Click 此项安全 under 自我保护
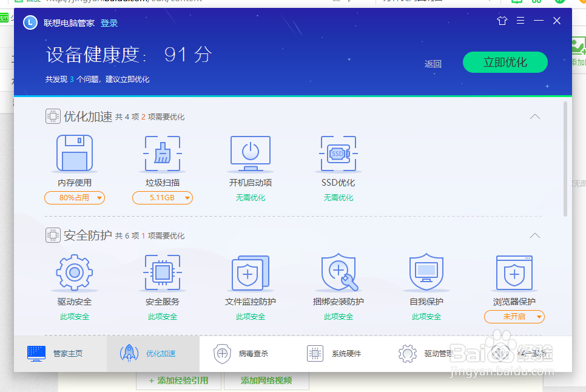Viewport: 586px width, 392px height. tap(426, 317)
